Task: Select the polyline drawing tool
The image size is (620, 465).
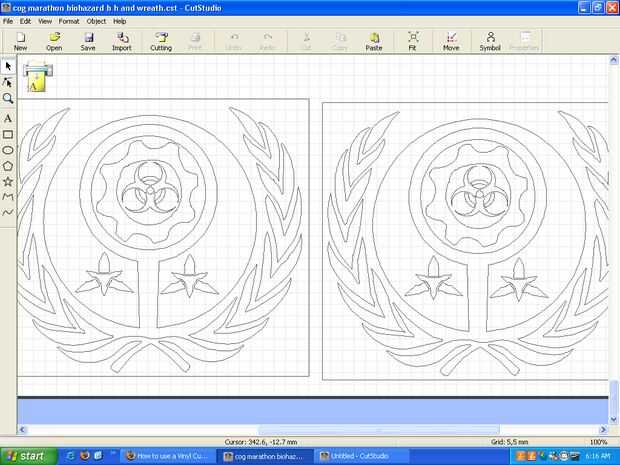Action: [x=8, y=197]
